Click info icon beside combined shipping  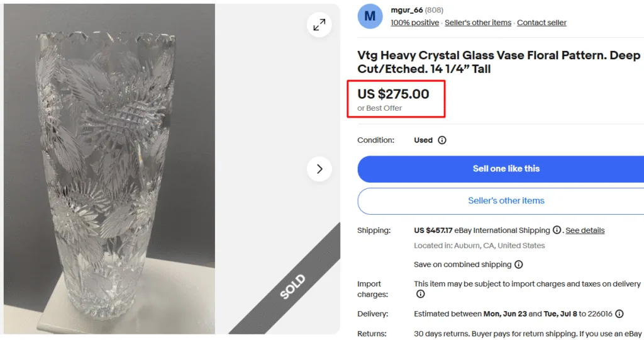point(519,264)
